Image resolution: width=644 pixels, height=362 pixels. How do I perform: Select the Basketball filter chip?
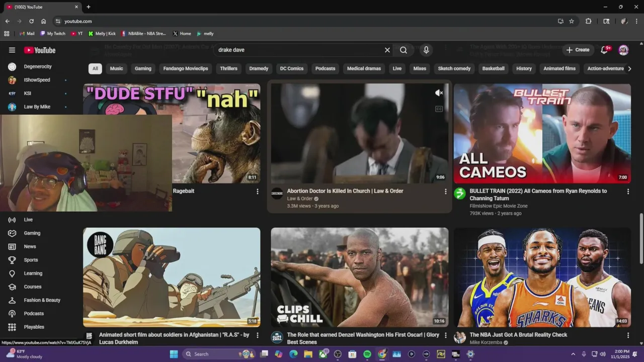[x=494, y=68]
